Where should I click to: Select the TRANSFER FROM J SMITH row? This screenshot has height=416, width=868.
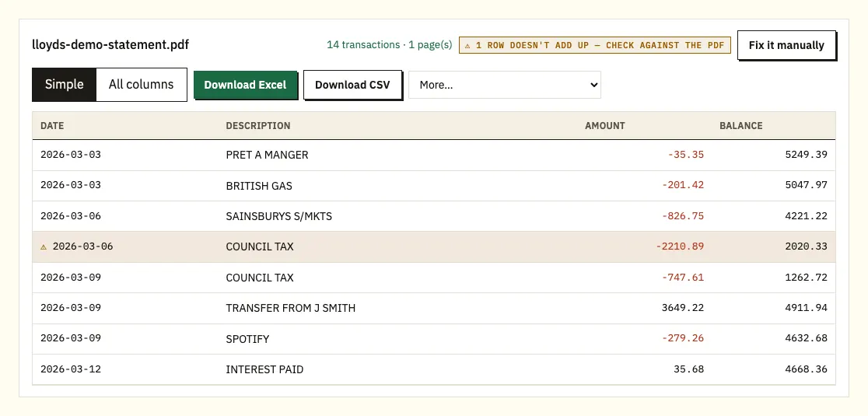pos(434,308)
